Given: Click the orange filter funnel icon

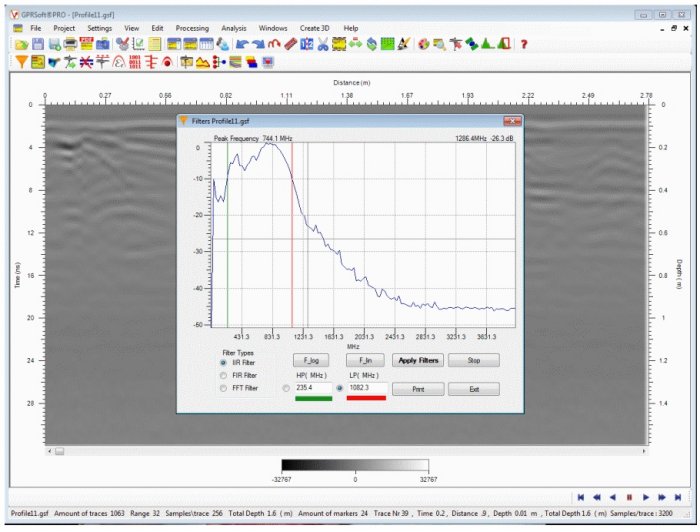Looking at the screenshot, I should click(x=21, y=62).
